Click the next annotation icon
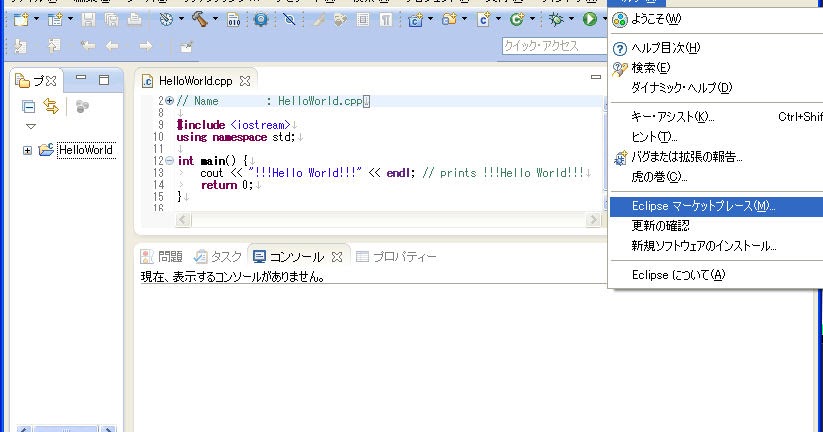 (21, 47)
